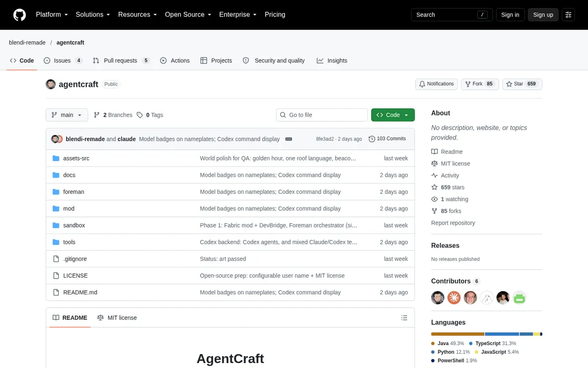Click the TypeScript segment of language bar

503,334
